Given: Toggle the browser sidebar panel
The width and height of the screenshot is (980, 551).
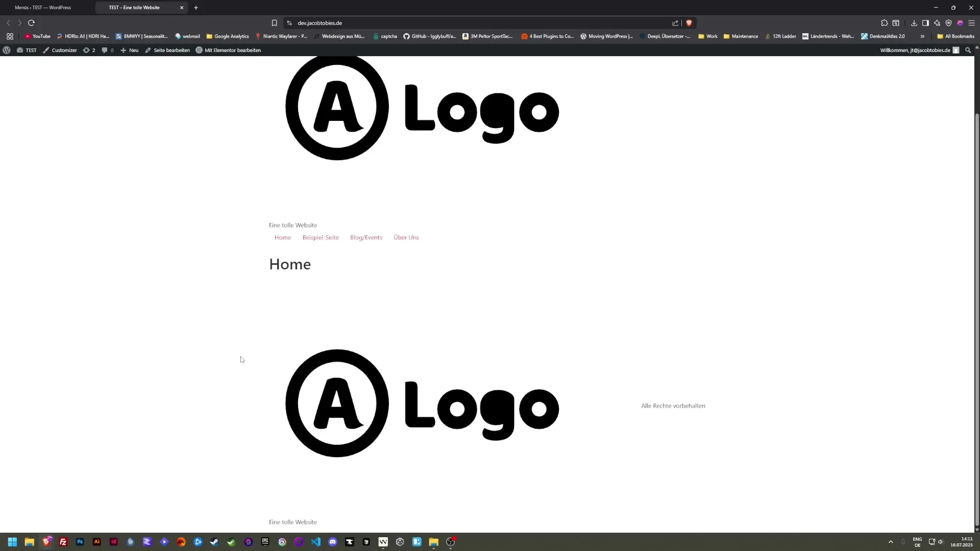Looking at the screenshot, I should pos(925,23).
